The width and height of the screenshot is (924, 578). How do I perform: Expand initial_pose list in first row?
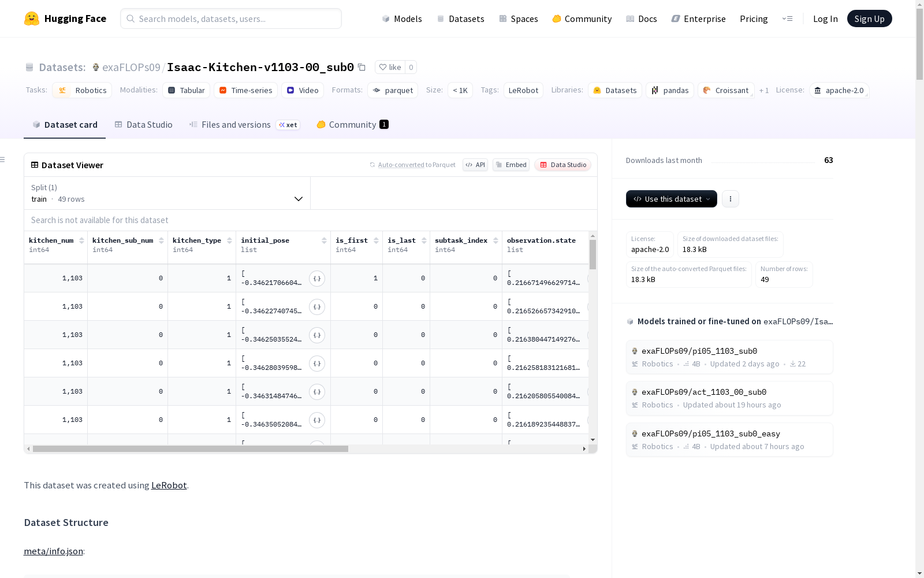click(x=317, y=279)
